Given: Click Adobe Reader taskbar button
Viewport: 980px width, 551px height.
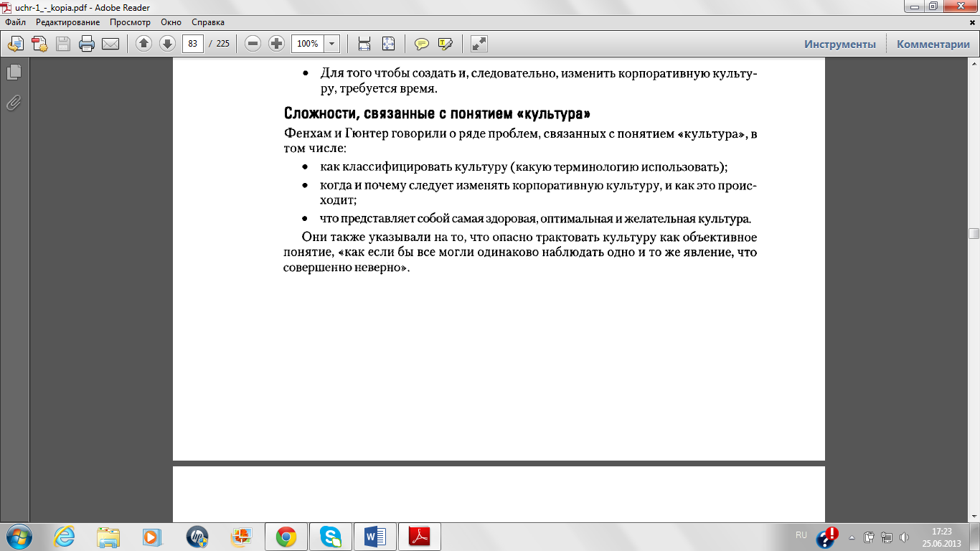Looking at the screenshot, I should coord(420,536).
